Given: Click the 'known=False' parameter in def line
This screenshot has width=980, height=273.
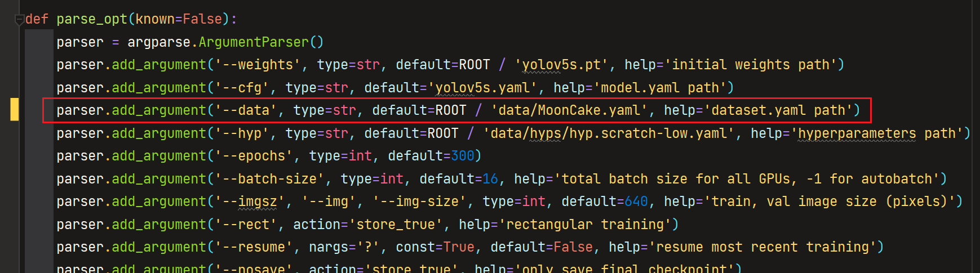Looking at the screenshot, I should click(179, 19).
